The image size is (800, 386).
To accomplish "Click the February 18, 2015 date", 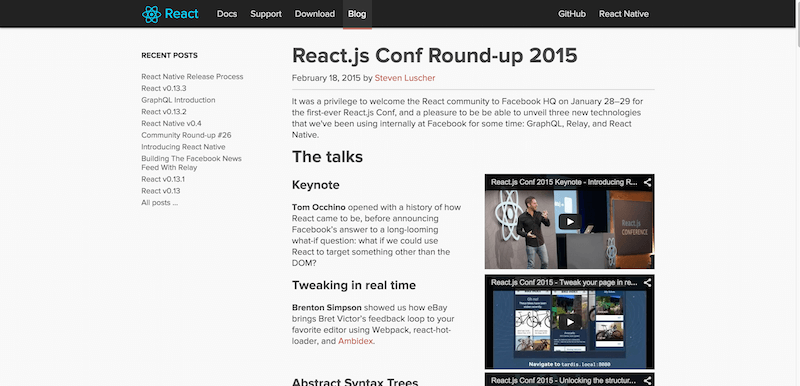I will pos(326,78).
